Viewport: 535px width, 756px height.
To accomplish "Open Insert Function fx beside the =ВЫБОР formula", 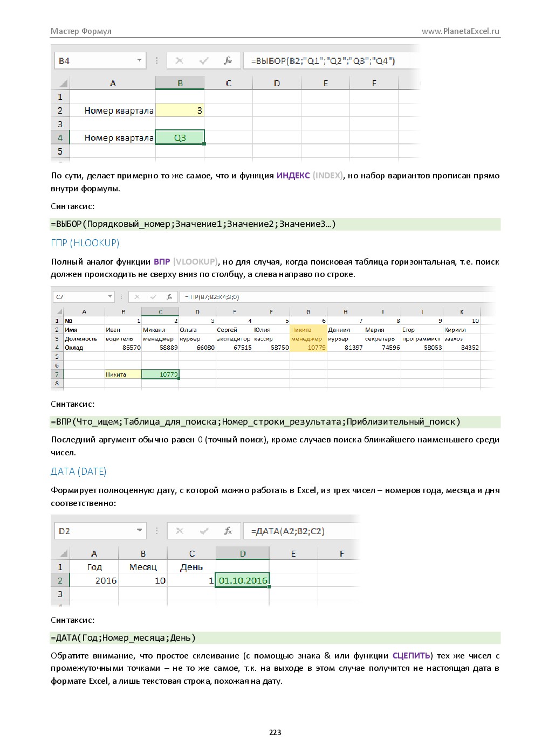I will (228, 61).
